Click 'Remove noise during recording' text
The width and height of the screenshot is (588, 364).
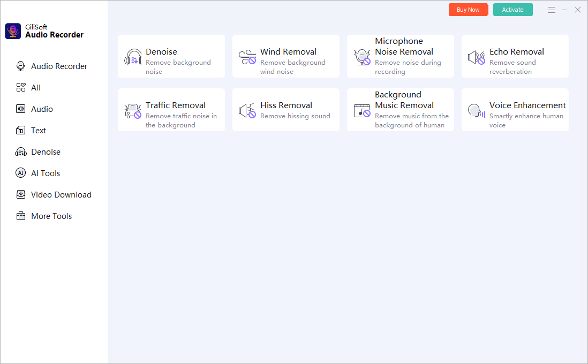pos(408,67)
